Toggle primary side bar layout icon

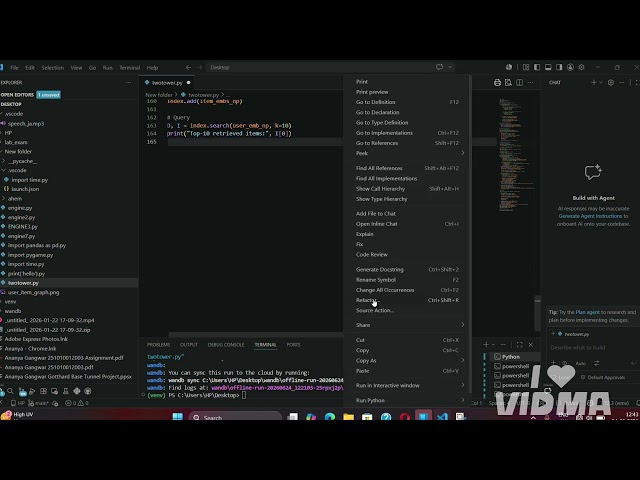tap(537, 67)
